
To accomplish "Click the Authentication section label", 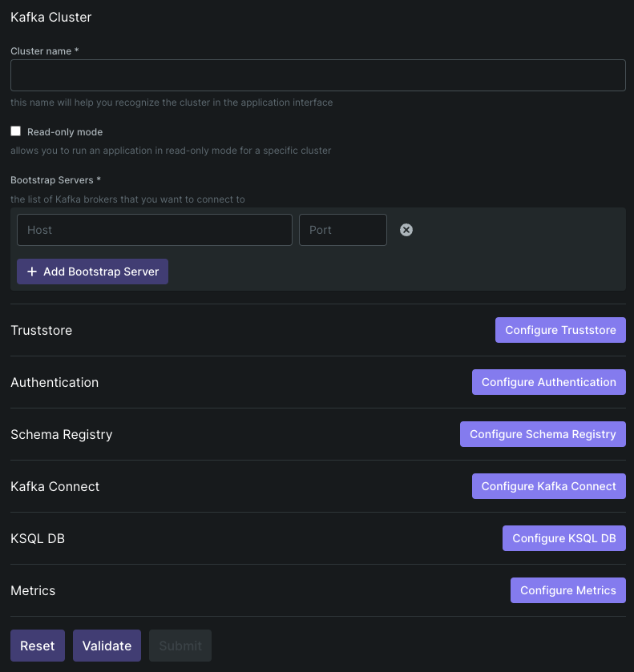I will click(55, 382).
